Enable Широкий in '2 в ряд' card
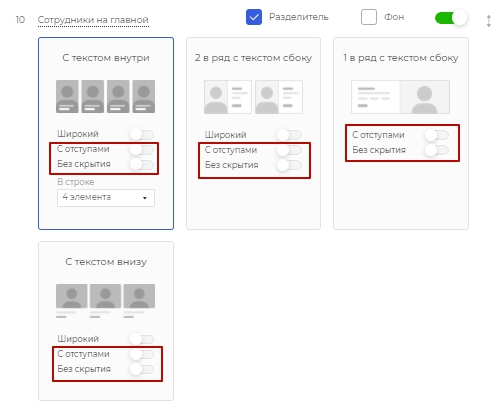The width and height of the screenshot is (503, 408). pyautogui.click(x=289, y=135)
